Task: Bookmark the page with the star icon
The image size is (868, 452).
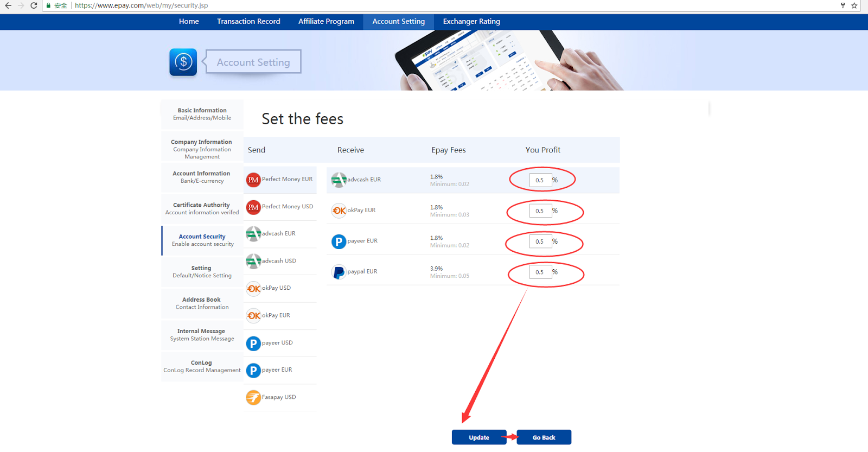Action: click(x=854, y=5)
